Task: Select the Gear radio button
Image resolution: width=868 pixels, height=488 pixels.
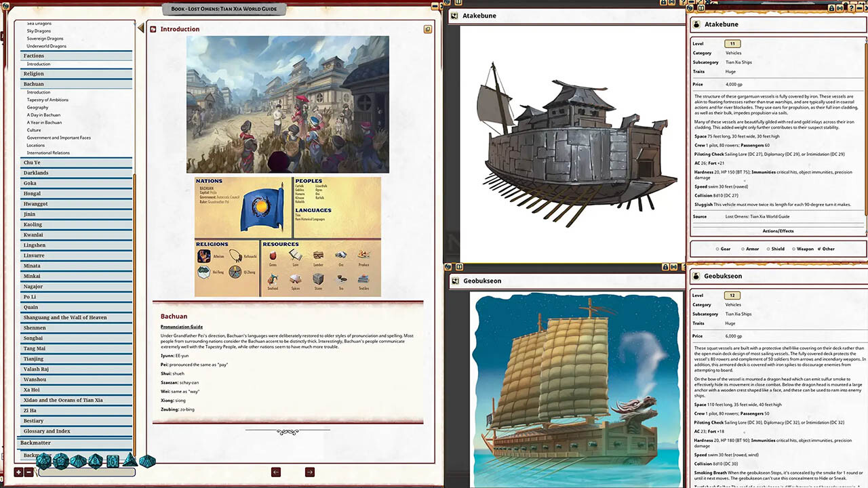Action: tap(718, 249)
